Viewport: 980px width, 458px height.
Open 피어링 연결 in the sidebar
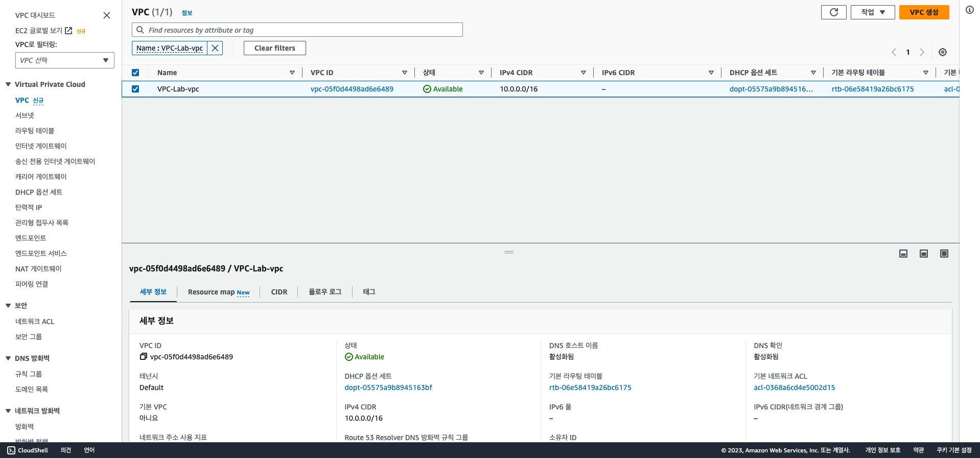tap(32, 284)
